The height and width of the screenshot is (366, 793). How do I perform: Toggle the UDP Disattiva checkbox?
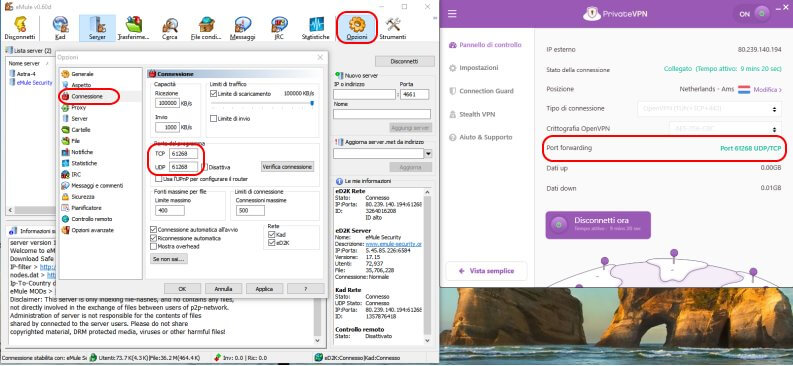pyautogui.click(x=204, y=166)
